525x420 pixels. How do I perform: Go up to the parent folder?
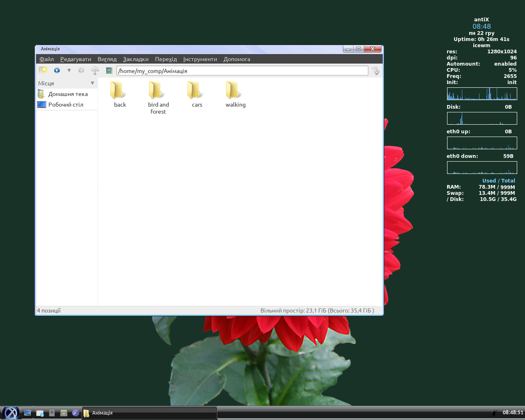tap(95, 71)
